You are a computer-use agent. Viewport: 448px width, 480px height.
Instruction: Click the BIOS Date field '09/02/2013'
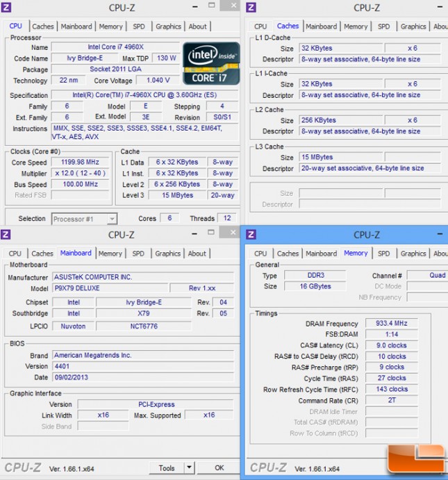coord(143,377)
